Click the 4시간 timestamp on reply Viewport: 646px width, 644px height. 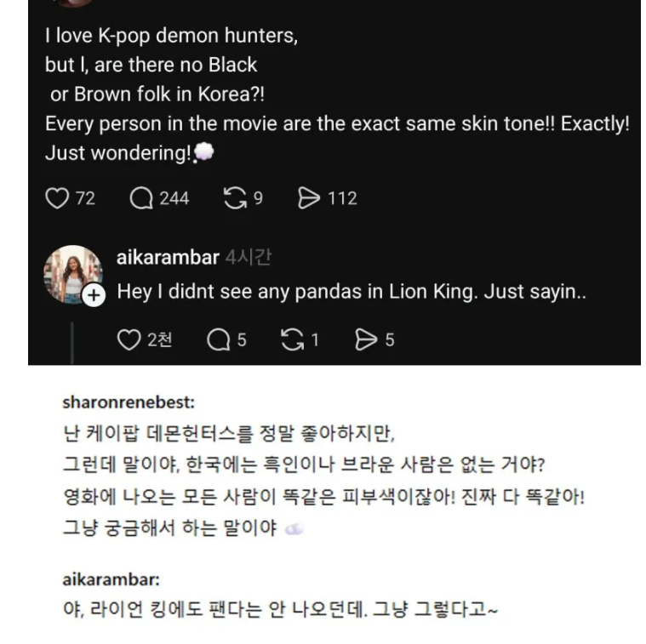[x=248, y=257]
